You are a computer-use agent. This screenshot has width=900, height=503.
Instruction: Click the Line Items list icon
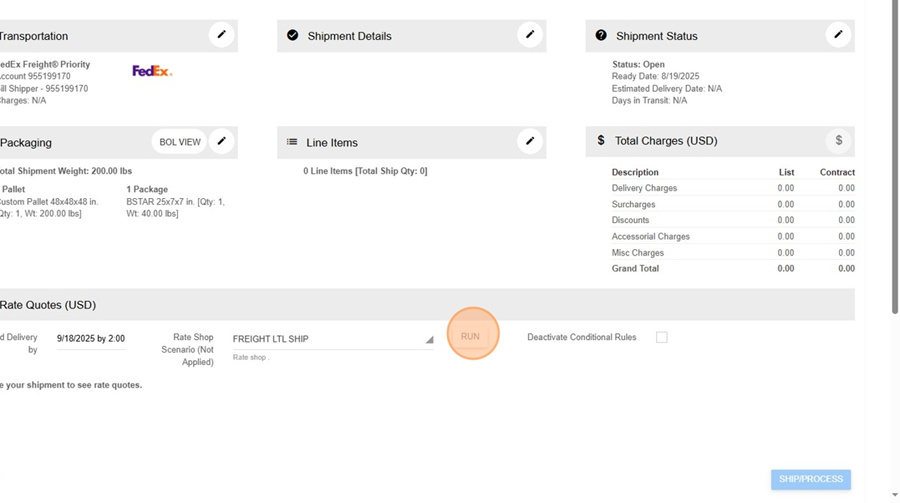[292, 142]
